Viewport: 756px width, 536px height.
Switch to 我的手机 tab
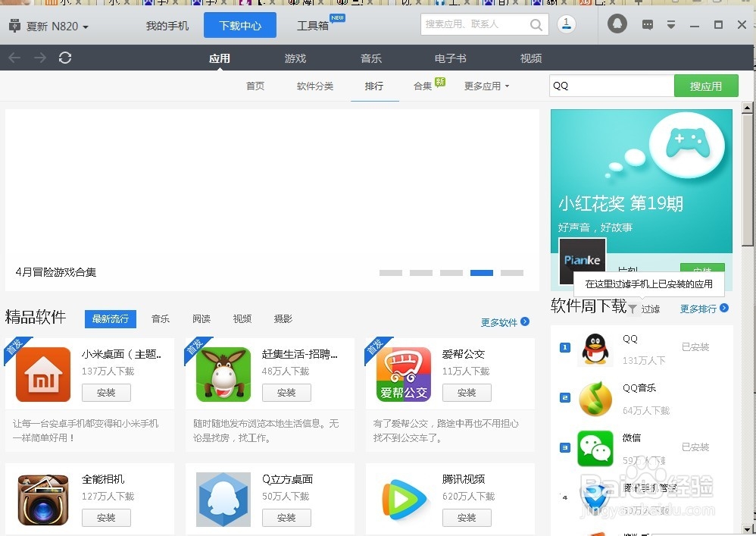[x=167, y=26]
